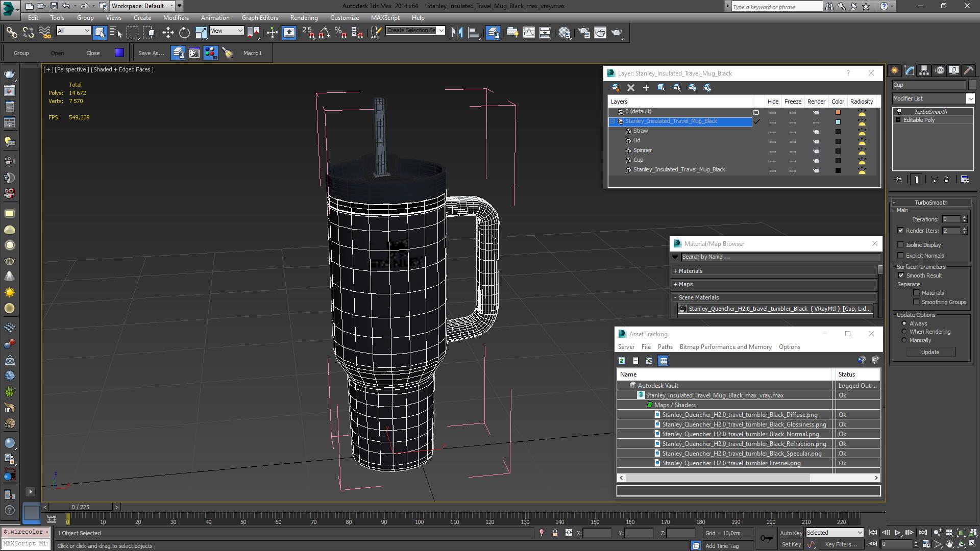Open Select by Name dialog
This screenshot has width=980, height=551.
(x=116, y=33)
